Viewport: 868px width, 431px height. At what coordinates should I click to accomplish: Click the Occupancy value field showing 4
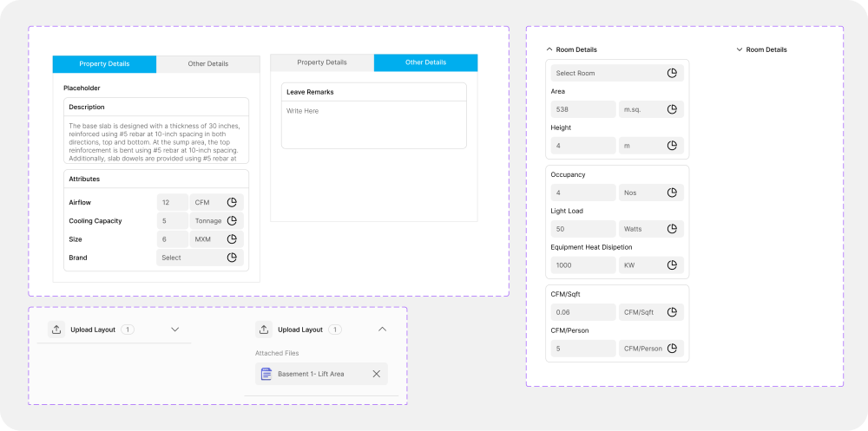[581, 193]
